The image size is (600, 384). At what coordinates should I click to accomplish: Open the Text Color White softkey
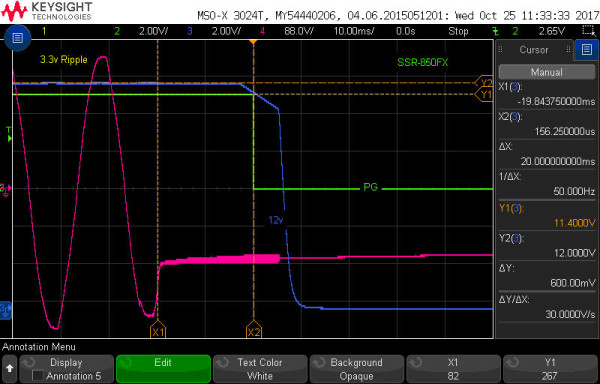point(260,369)
